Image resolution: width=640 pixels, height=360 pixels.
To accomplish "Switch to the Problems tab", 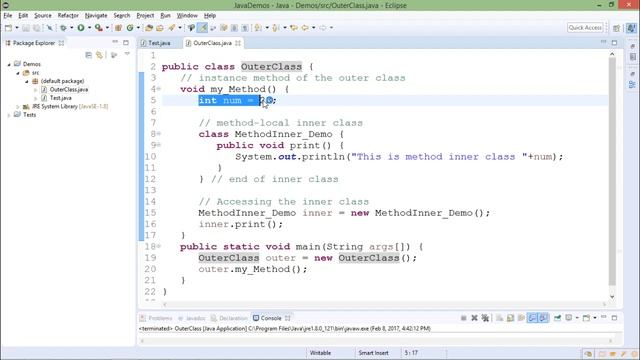I will (156, 318).
